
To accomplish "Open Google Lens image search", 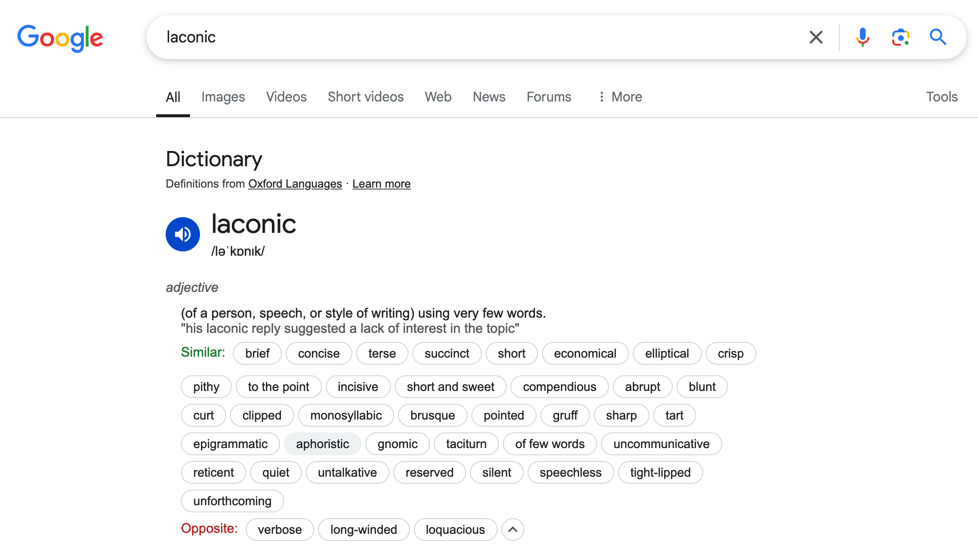I will point(900,37).
